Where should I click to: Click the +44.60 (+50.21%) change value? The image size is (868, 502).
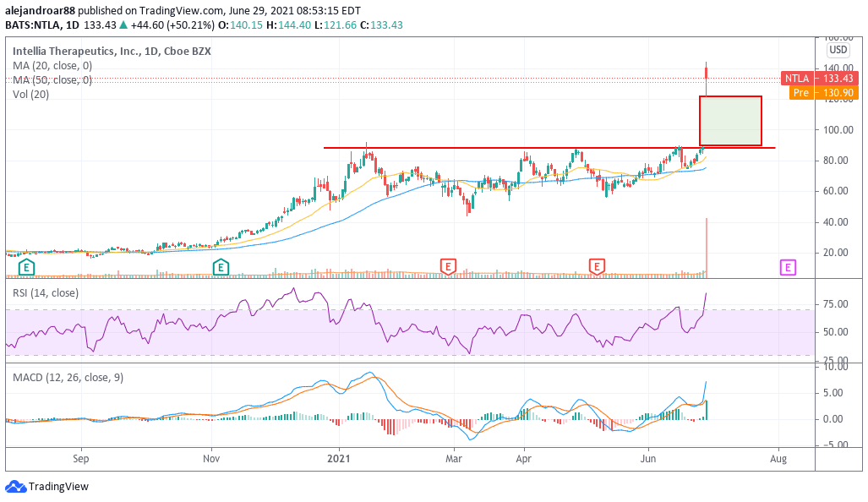pyautogui.click(x=172, y=25)
